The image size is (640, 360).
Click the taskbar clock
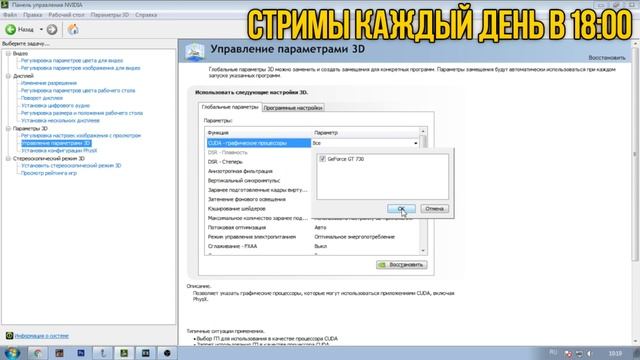point(616,353)
